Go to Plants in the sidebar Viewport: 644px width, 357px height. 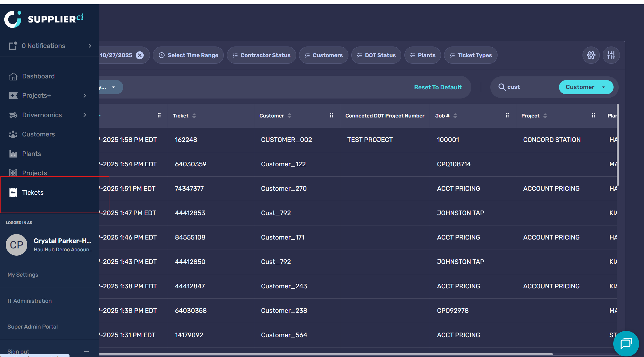point(31,154)
